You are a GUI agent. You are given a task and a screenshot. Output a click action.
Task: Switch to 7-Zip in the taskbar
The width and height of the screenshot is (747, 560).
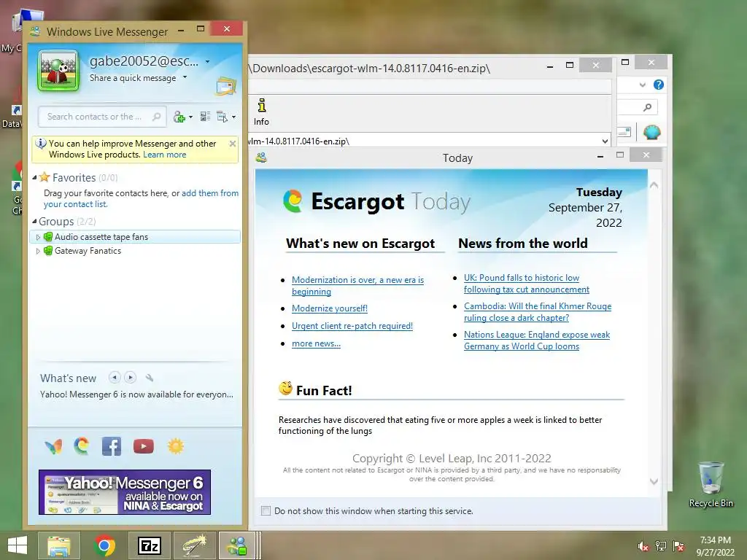(x=149, y=545)
